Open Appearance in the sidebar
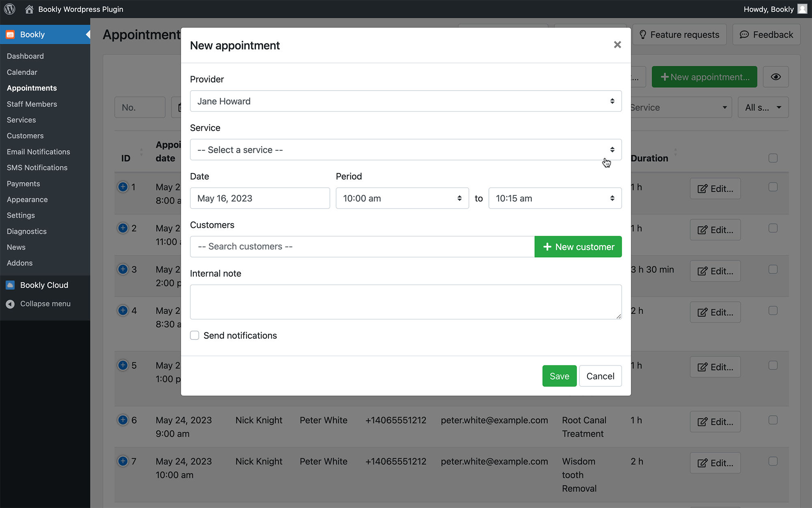 pos(27,200)
